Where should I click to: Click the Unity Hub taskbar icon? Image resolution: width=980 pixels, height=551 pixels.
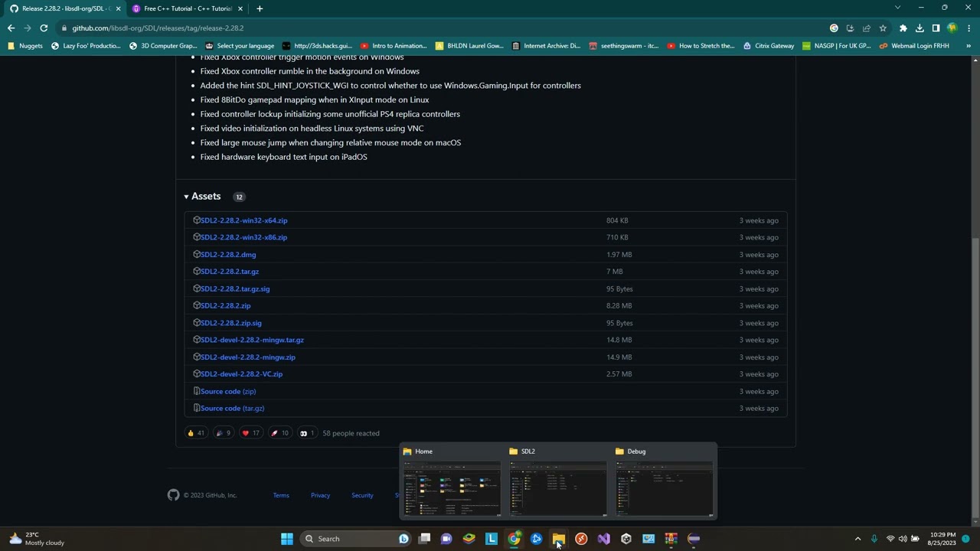[x=626, y=539]
